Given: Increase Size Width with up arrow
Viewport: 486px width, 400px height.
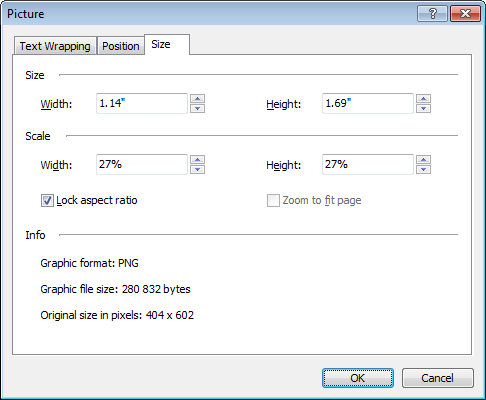Looking at the screenshot, I should (x=197, y=99).
